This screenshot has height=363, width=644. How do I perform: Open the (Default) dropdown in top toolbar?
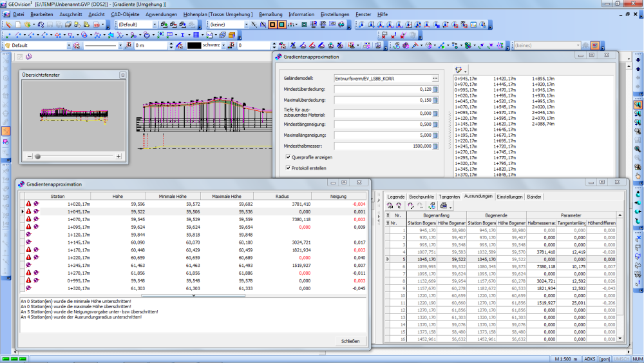point(155,25)
